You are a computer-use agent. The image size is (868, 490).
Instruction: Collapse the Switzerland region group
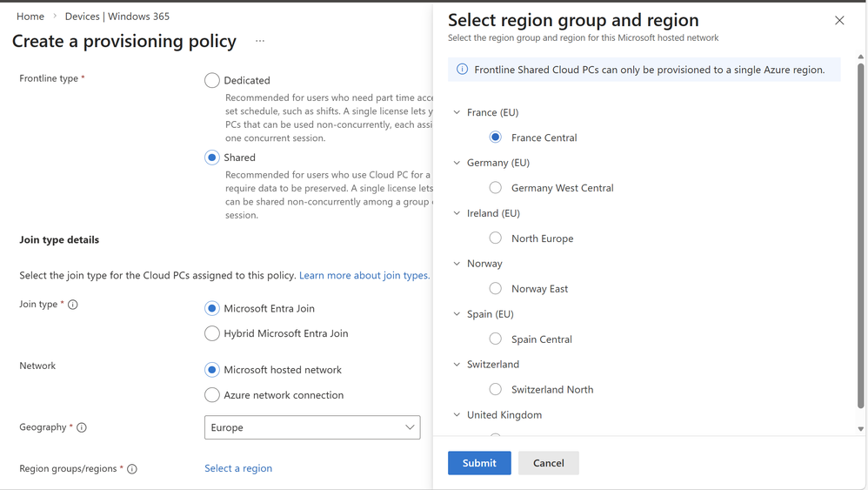pyautogui.click(x=457, y=365)
